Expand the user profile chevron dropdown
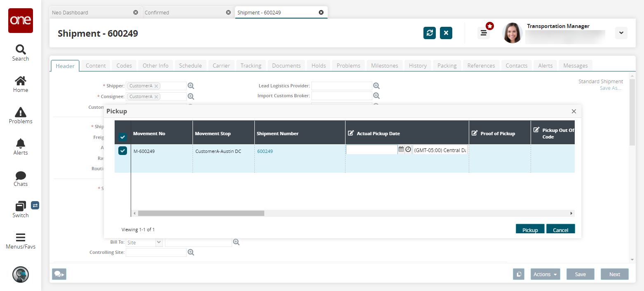 pos(621,33)
